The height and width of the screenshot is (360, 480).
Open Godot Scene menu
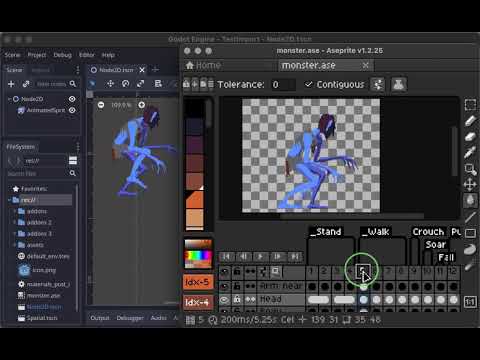(12, 55)
